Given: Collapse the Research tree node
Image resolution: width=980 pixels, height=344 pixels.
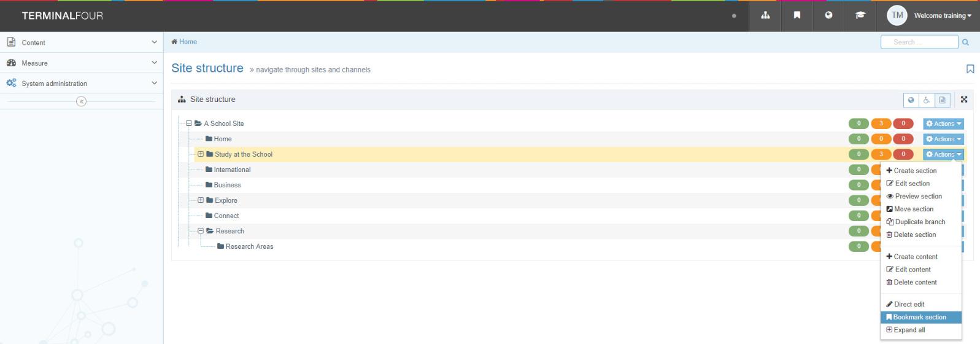Looking at the screenshot, I should point(201,231).
